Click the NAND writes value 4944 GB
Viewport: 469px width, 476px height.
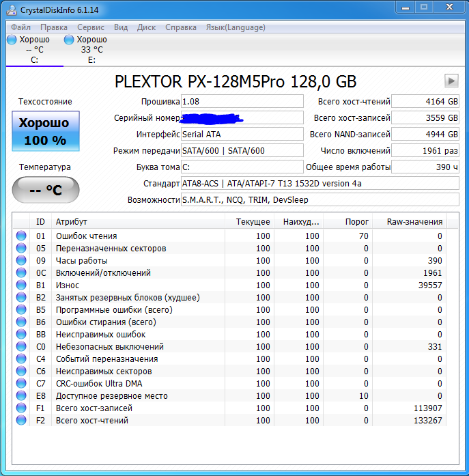[x=425, y=134]
